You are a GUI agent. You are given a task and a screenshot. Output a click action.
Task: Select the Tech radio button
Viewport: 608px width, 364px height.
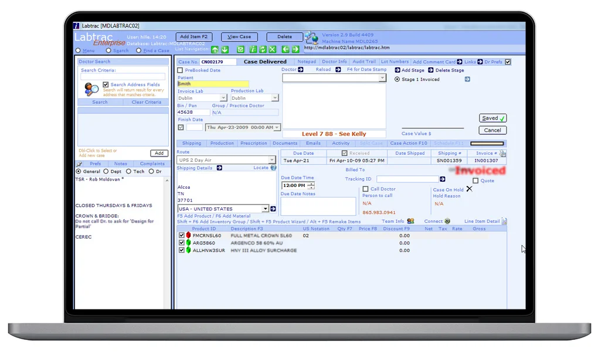(x=128, y=171)
